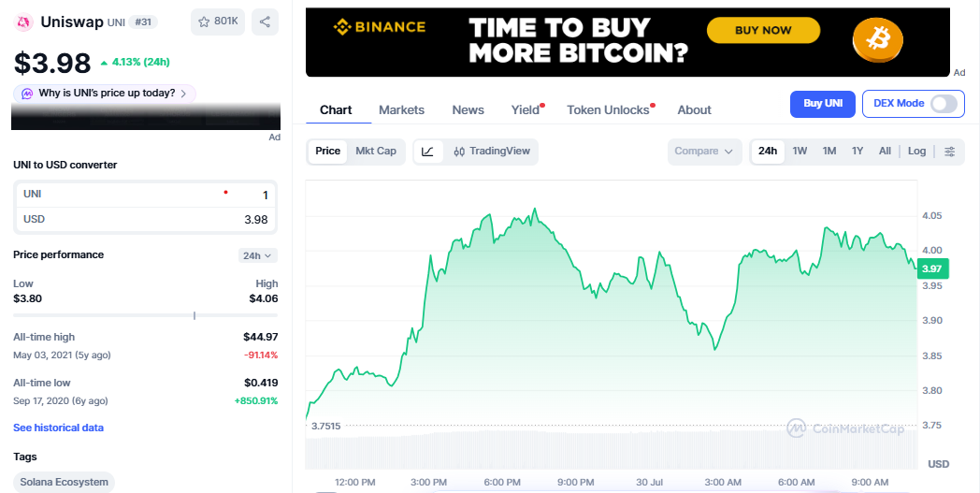Select Mkt Cap chart toggle

pyautogui.click(x=376, y=152)
